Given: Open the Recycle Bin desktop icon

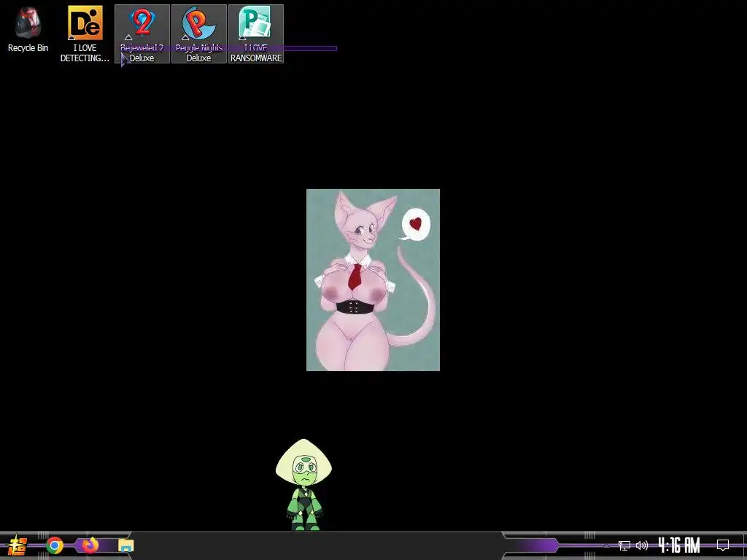Looking at the screenshot, I should click(28, 29).
